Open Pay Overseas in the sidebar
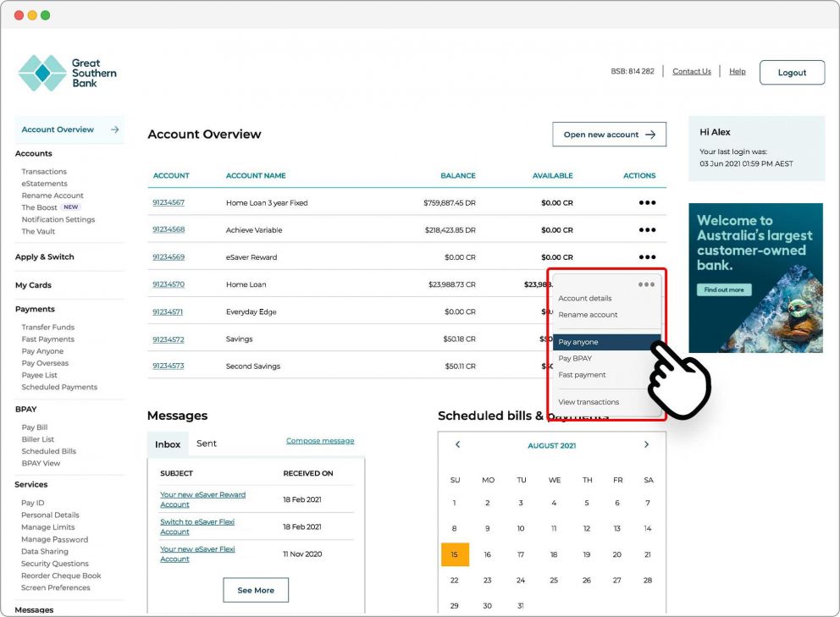This screenshot has height=617, width=840. click(x=45, y=363)
